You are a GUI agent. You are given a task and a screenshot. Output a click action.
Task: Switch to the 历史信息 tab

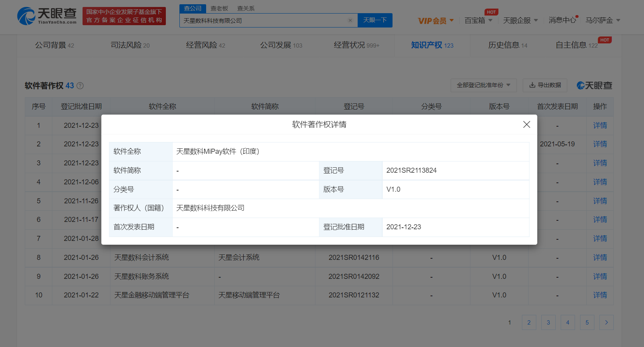pyautogui.click(x=508, y=45)
